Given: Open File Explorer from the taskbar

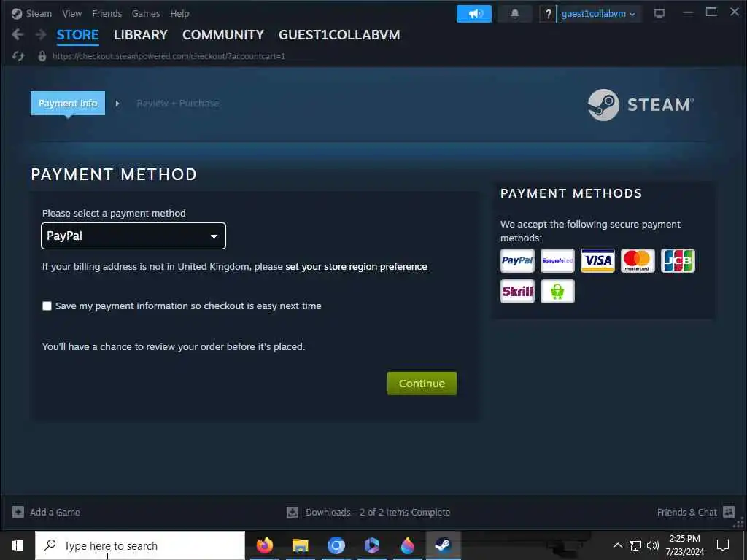Looking at the screenshot, I should [x=300, y=545].
